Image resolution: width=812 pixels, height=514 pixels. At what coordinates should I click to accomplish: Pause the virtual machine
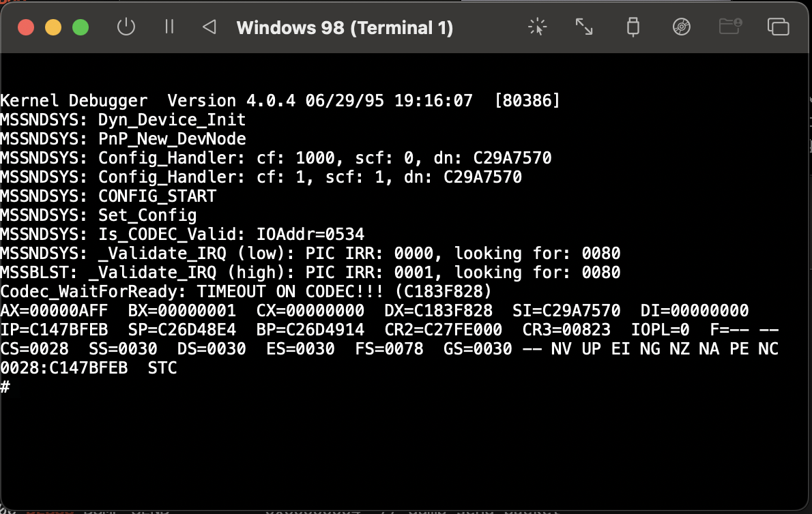coord(169,27)
